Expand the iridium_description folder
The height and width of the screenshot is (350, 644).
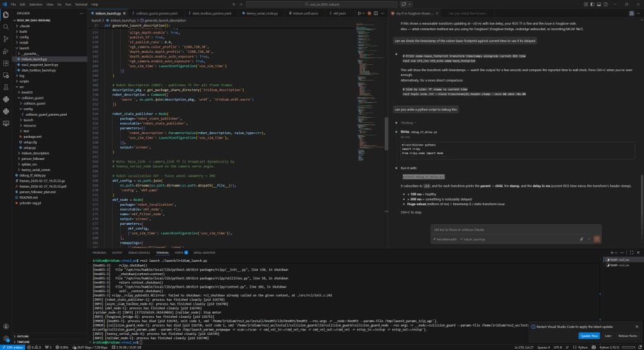click(35, 153)
